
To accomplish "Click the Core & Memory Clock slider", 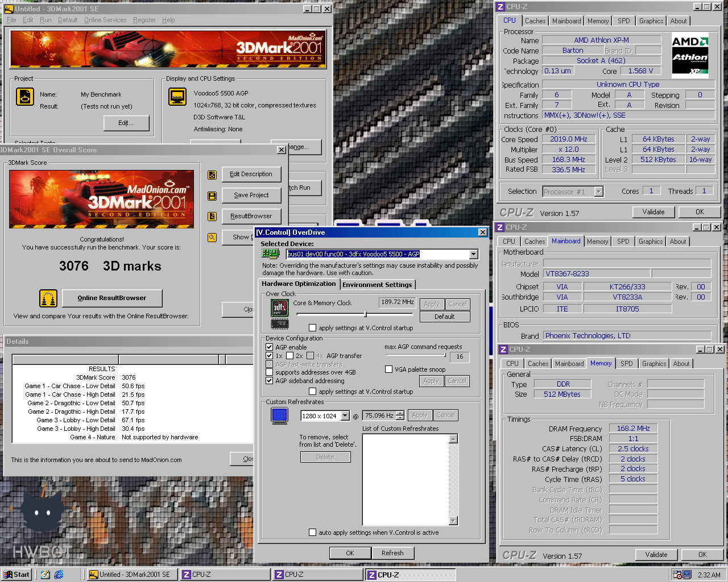I will (x=356, y=314).
